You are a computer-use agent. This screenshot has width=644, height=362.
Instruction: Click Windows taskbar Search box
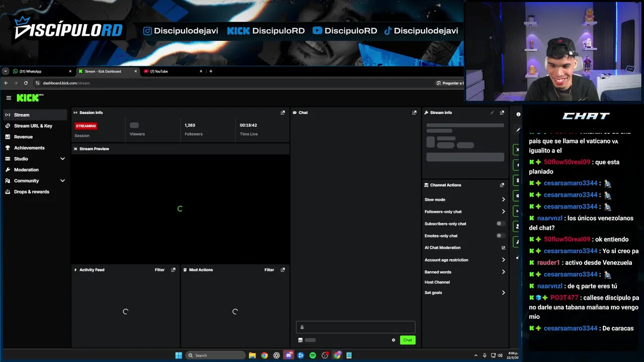click(x=215, y=355)
